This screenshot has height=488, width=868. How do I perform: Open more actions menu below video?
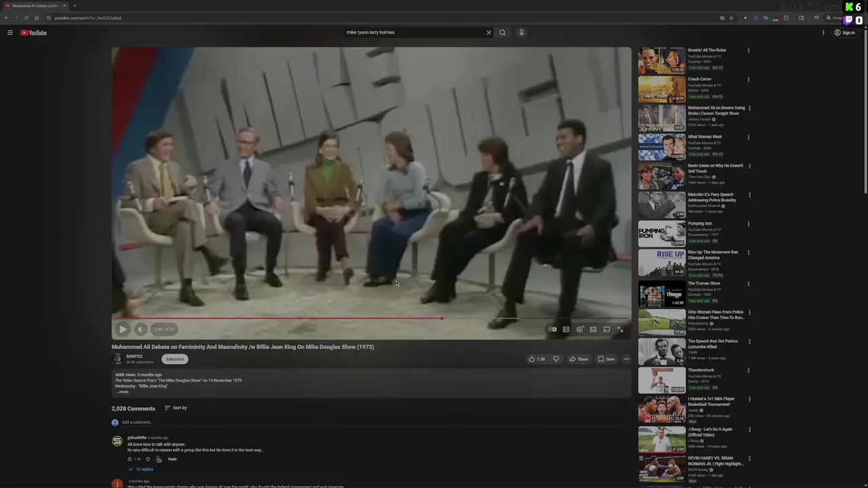pyautogui.click(x=627, y=359)
